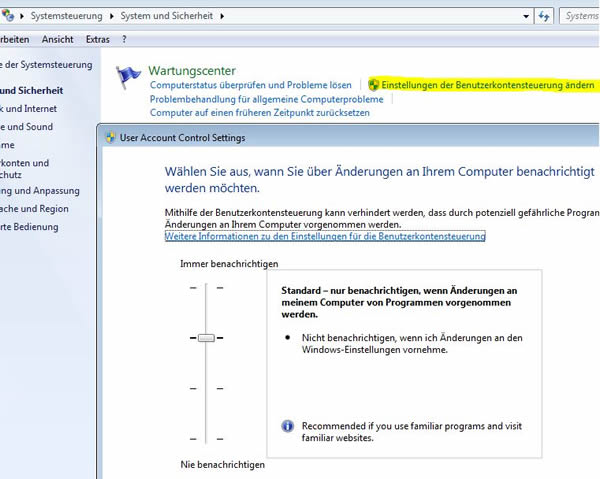Open Computerstatus überprüfen und Probleme lösen

click(251, 85)
